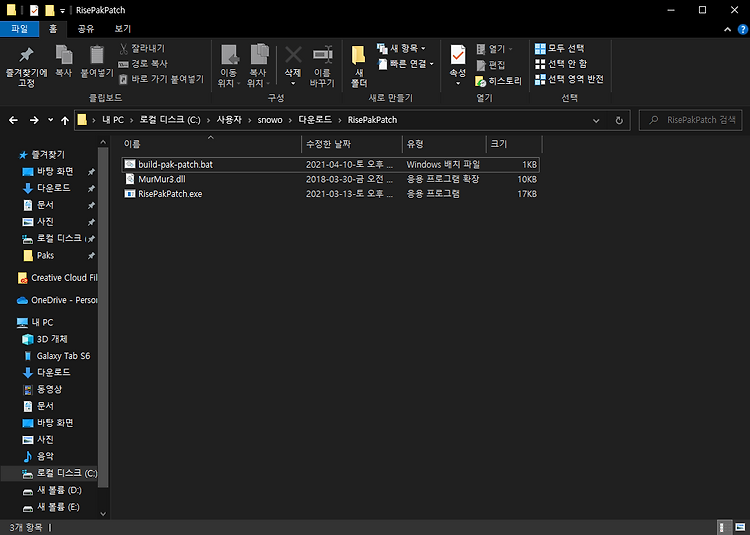Viewport: 750px width, 535px height.
Task: Click 사용자 in the address breadcrumb
Action: click(229, 120)
